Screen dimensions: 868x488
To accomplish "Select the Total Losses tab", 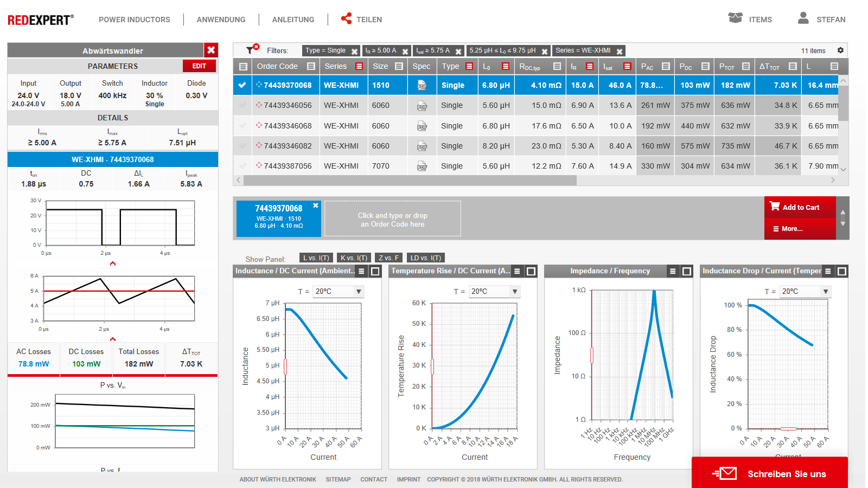I will 139,358.
